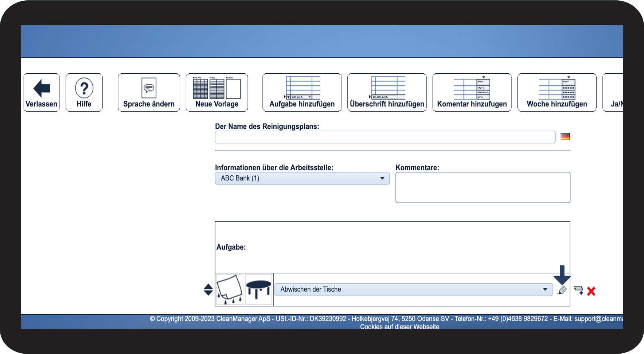This screenshot has width=644, height=354.
Task: Focus the Reinigungsplan name input field
Action: pos(385,137)
